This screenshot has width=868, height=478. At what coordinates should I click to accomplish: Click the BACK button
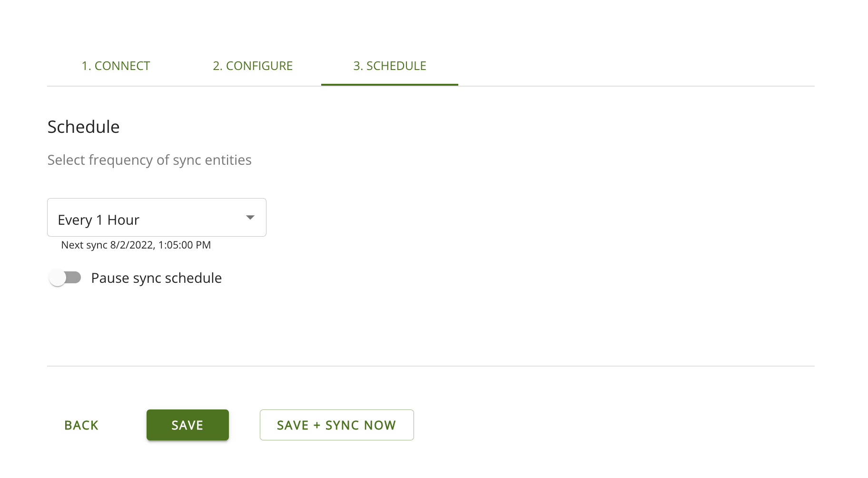click(81, 425)
